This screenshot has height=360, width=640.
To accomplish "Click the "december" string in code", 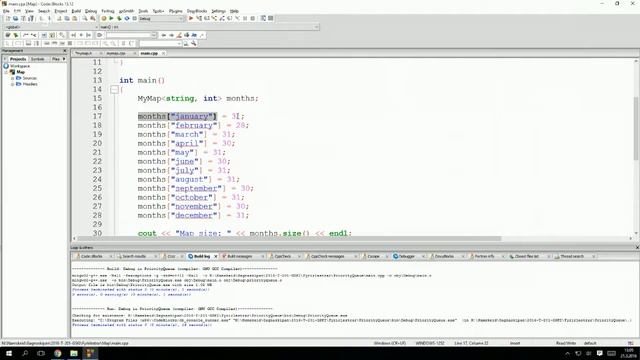I will (x=194, y=215).
